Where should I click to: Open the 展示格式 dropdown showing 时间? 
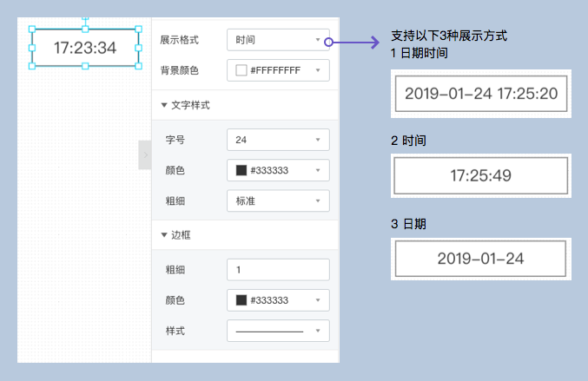(278, 40)
